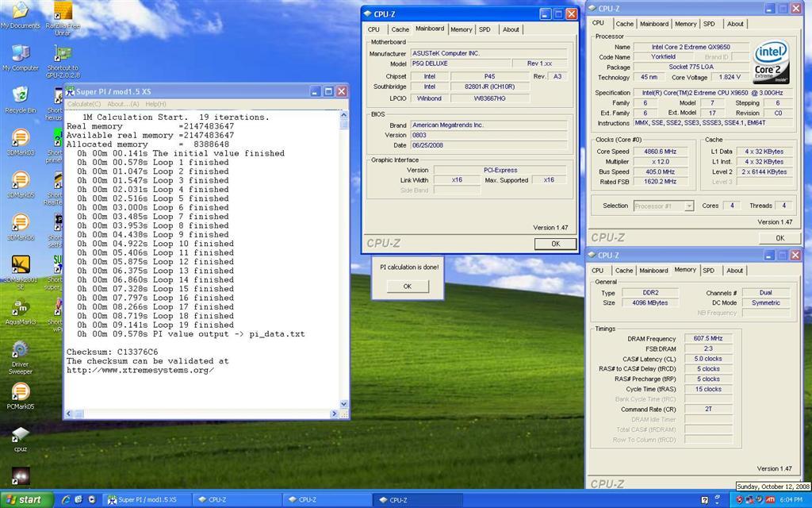Viewport: 812px width, 508px height.
Task: Open Calculate(C) menu in Super PI
Action: click(x=84, y=104)
